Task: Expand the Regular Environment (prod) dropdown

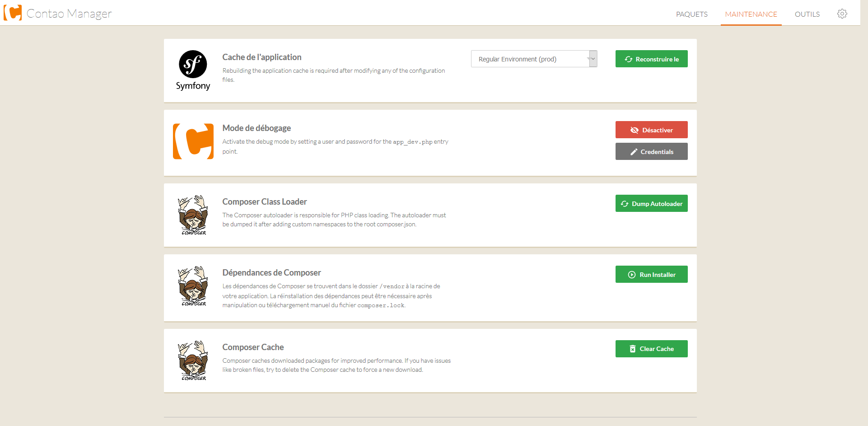Action: 534,59
